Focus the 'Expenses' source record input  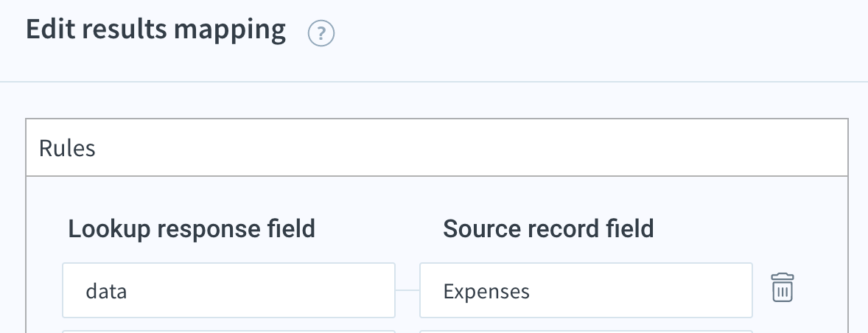point(587,290)
